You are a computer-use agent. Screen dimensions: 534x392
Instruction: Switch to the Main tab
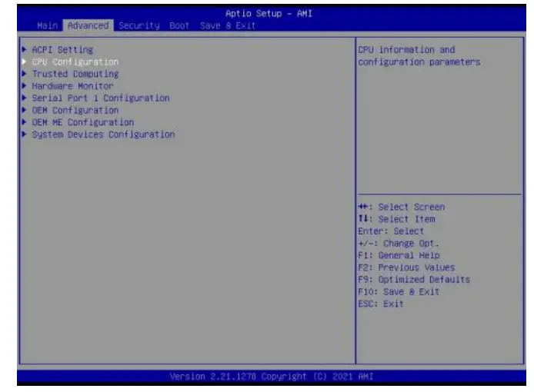[x=48, y=25]
